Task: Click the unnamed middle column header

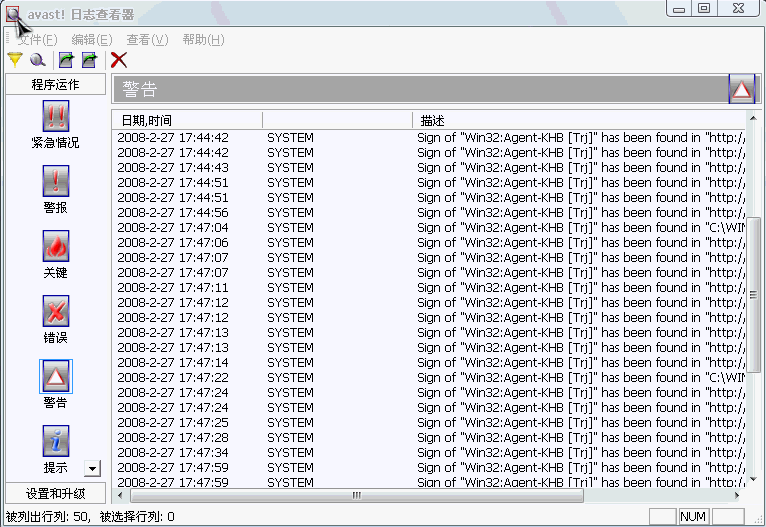Action: point(338,120)
